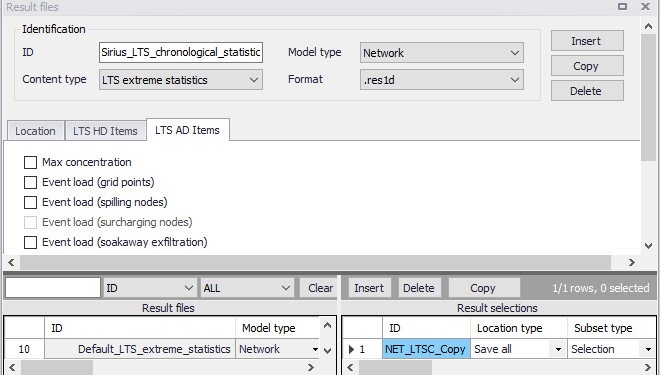Viewport: 660px width, 375px height.
Task: Open the Format .res1d dropdown
Action: tap(442, 80)
